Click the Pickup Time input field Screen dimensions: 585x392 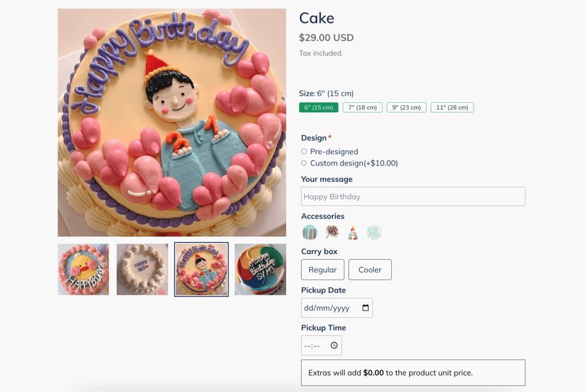(322, 345)
